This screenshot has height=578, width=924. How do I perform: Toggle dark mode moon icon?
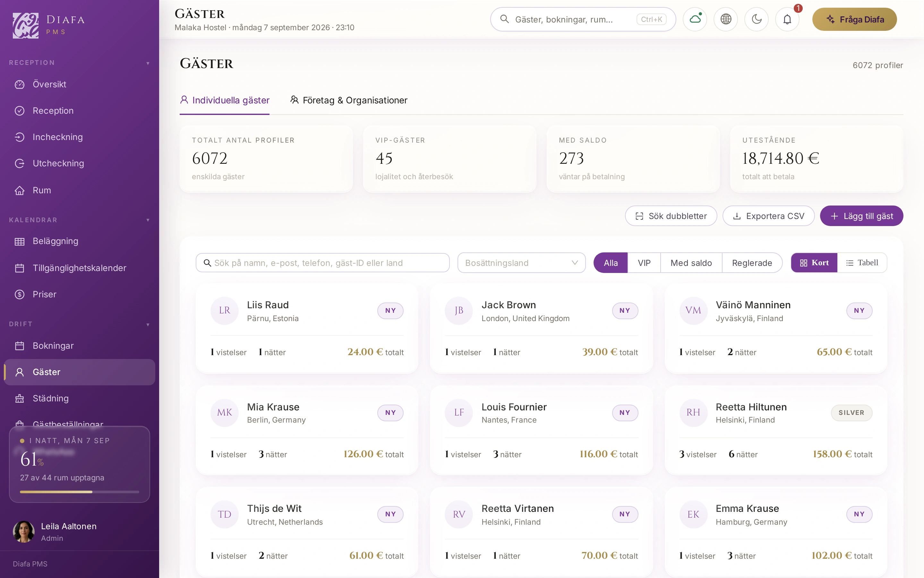pos(757,19)
